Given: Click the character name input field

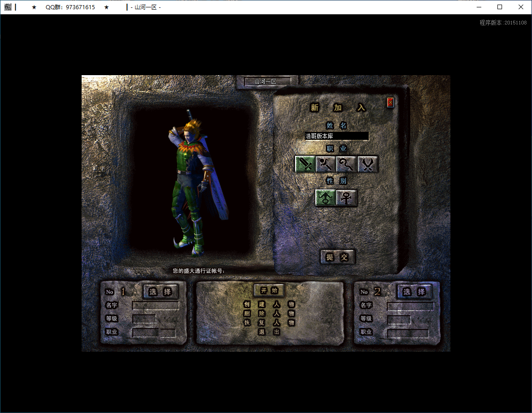Looking at the screenshot, I should (x=336, y=136).
